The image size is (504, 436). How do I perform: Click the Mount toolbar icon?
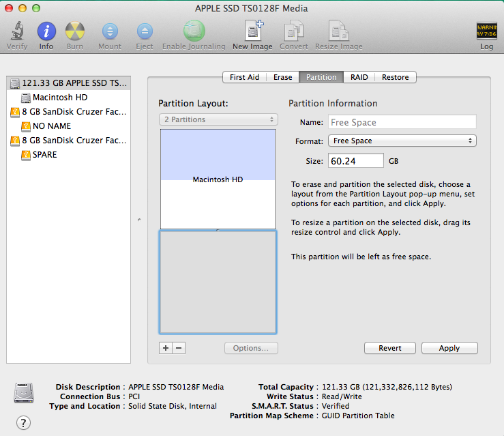point(110,31)
